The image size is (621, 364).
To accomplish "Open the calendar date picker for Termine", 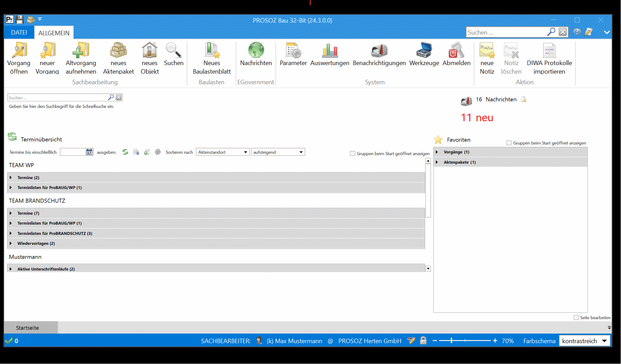I will pyautogui.click(x=89, y=152).
